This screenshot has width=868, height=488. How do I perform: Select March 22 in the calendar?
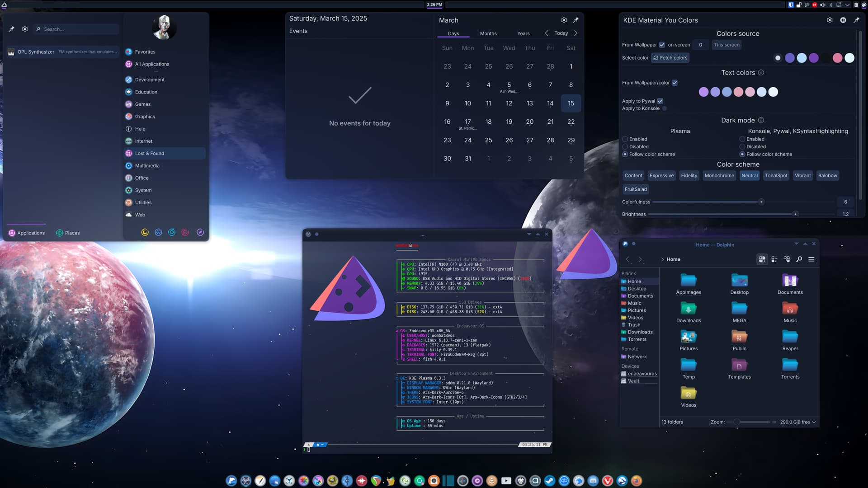coord(571,122)
